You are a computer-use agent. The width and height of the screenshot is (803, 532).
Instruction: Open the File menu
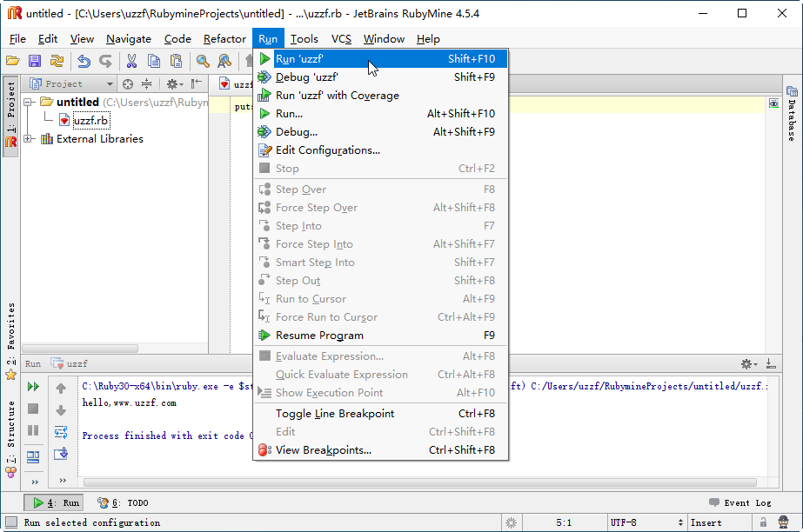tap(17, 39)
